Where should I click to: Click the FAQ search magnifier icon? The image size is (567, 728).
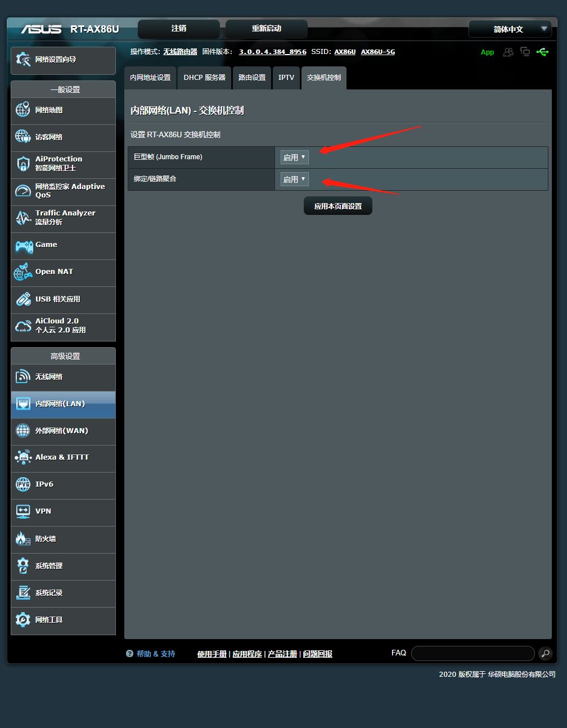(545, 653)
